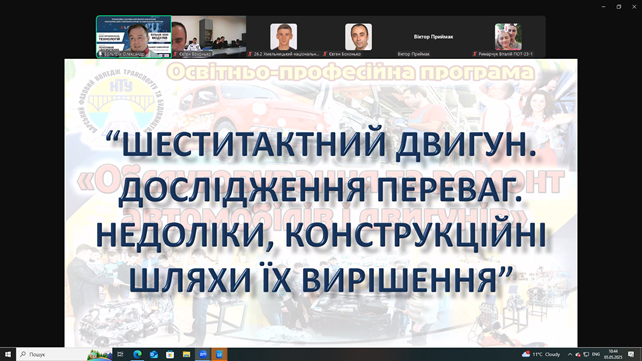Open the Outlook taskbar icon
Screen dimensions: 642x361
pos(154,354)
